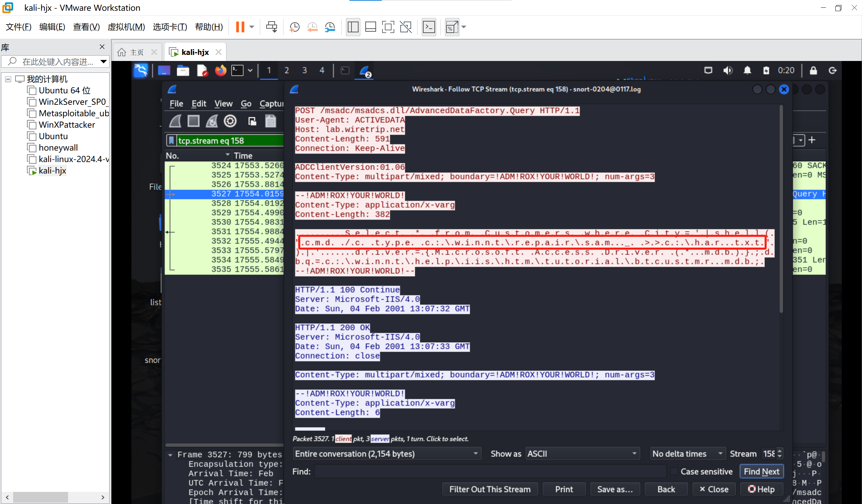Restart the current Wireshark capture
The image size is (862, 504).
point(212,121)
